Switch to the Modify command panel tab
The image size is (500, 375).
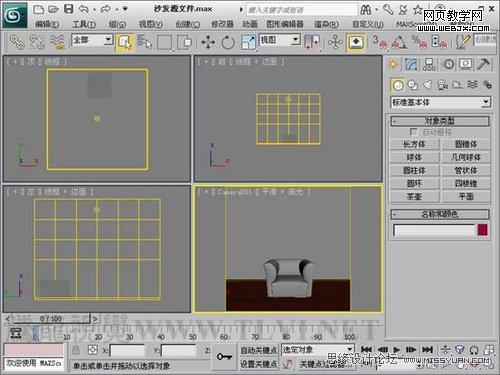tap(411, 64)
